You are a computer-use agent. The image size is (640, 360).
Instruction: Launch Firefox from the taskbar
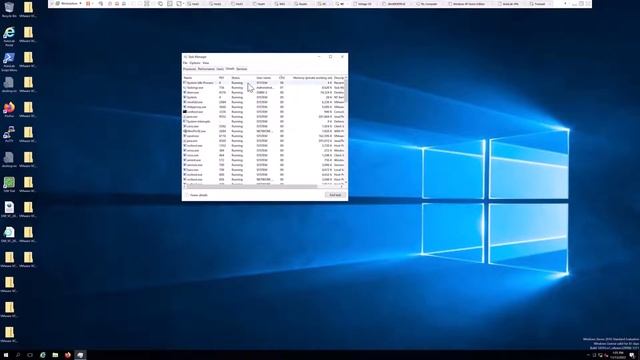[x=68, y=355]
